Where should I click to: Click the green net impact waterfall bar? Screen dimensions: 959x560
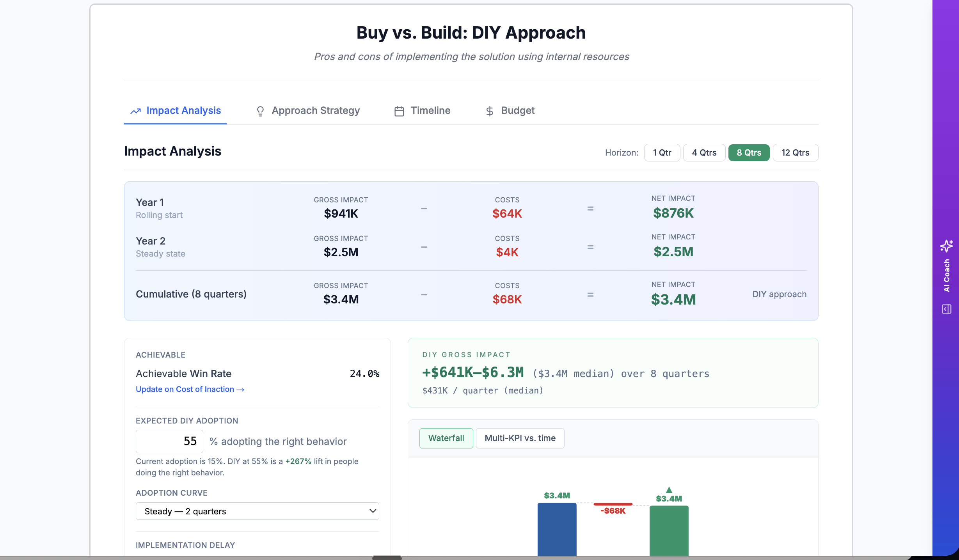coord(669,531)
